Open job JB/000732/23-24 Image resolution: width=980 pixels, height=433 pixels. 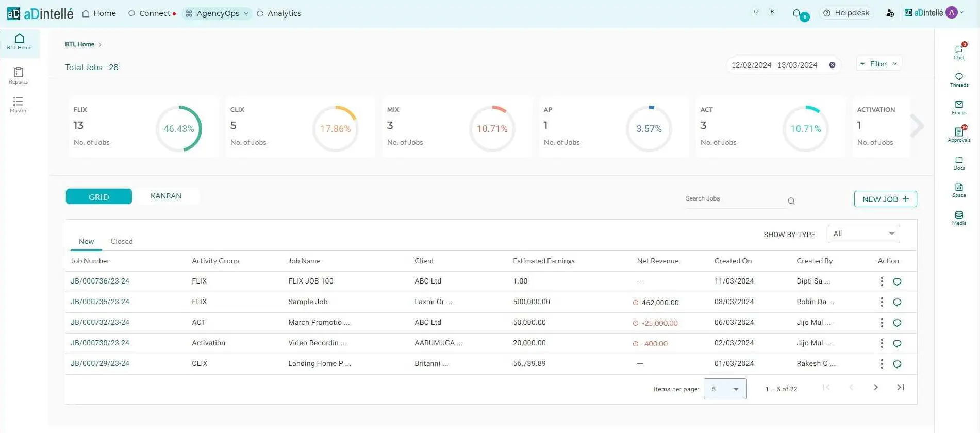click(x=100, y=322)
